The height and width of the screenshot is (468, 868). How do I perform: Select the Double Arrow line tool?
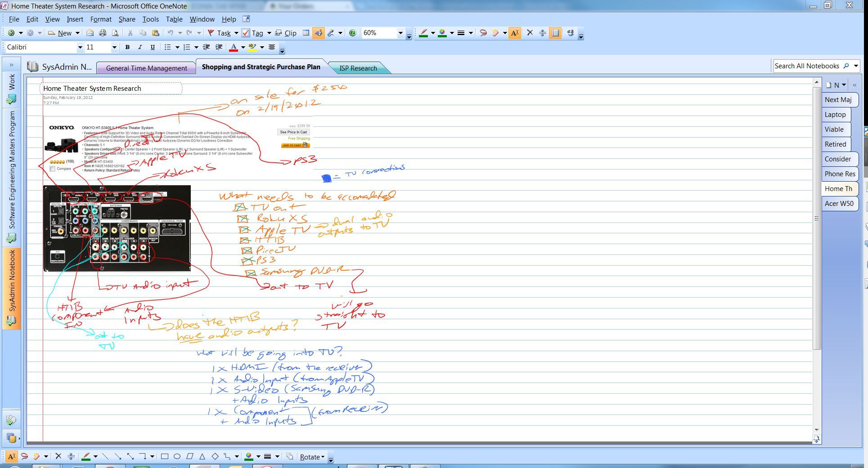130,456
